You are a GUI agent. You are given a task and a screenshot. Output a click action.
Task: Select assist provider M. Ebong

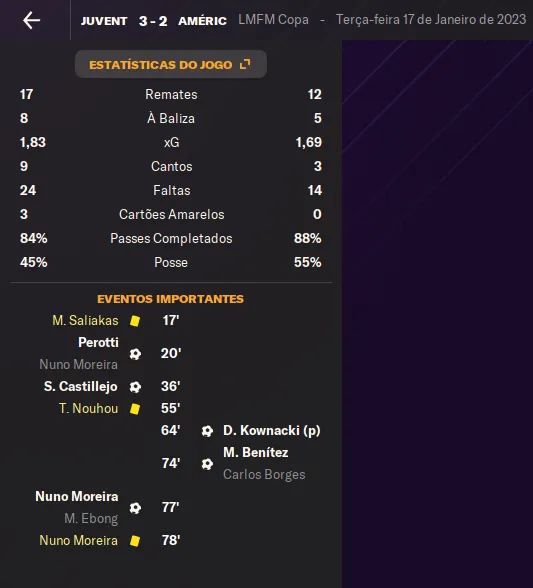coord(91,519)
